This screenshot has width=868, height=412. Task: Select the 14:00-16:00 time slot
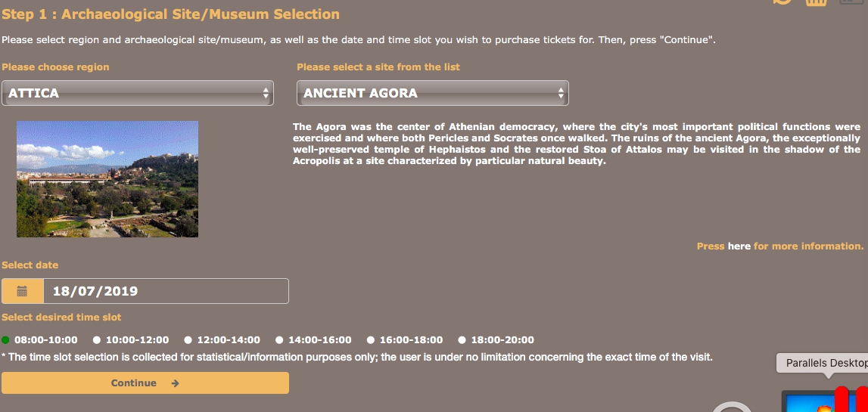[x=279, y=340]
